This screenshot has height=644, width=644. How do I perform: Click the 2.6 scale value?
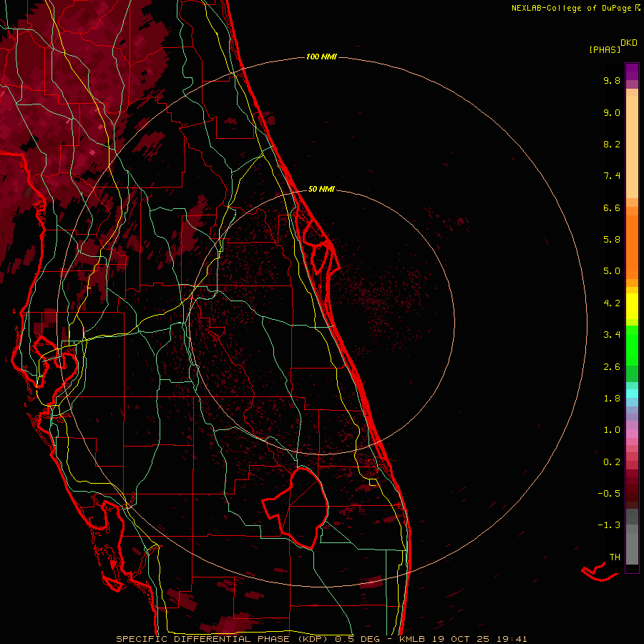tap(612, 367)
